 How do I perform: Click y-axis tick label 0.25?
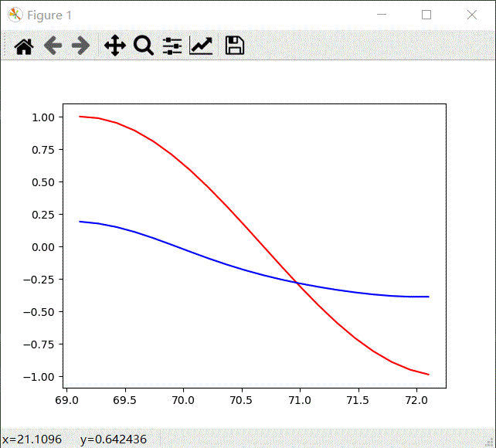click(43, 215)
